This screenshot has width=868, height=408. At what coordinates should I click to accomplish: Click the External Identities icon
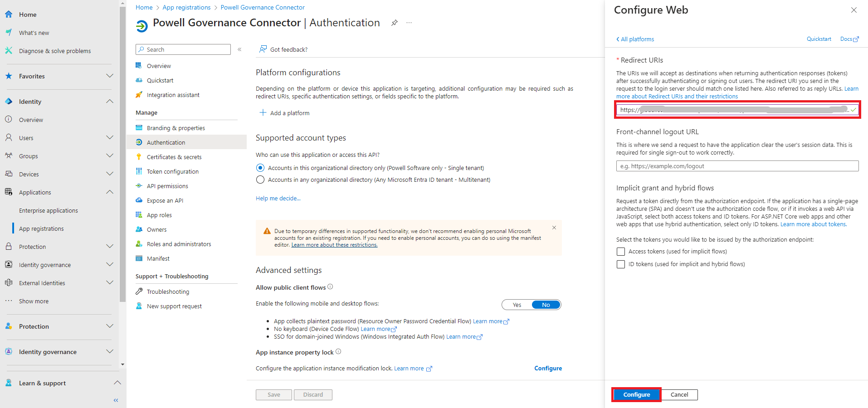coord(9,282)
